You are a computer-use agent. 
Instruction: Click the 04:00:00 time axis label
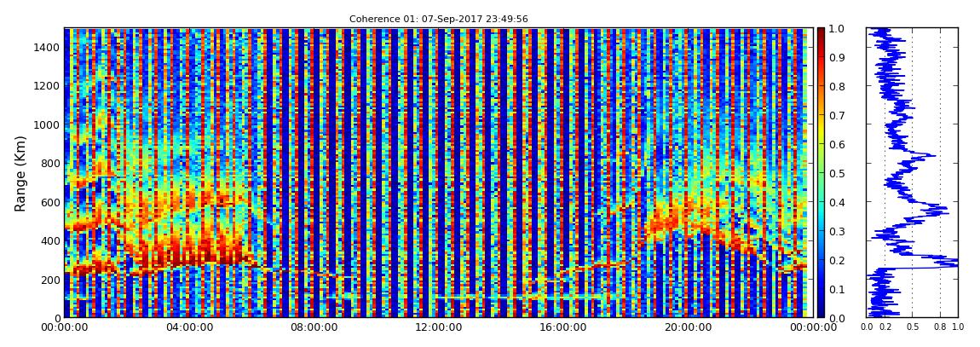188,327
